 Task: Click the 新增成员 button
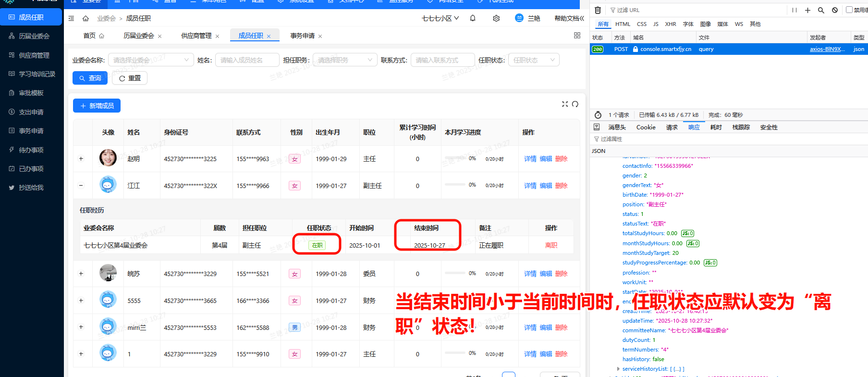tap(97, 106)
